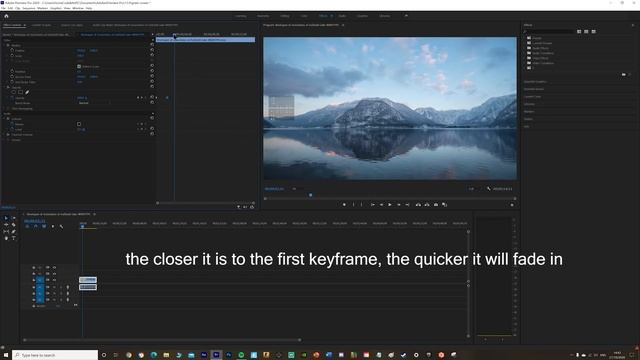Screen dimensions: 640x360
Task: Reset the Level parameter under Volume
Action: (152, 129)
